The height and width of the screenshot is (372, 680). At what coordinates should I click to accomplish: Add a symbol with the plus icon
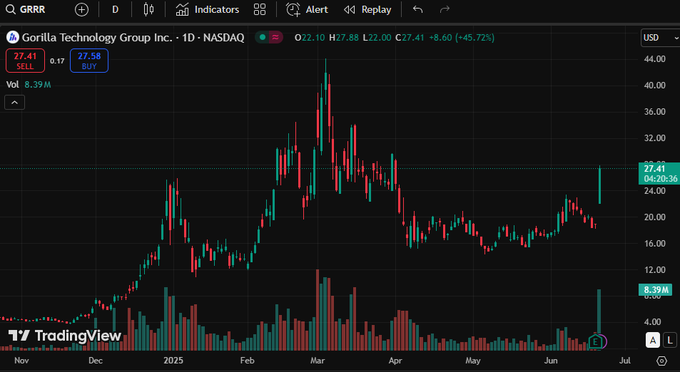pyautogui.click(x=82, y=10)
